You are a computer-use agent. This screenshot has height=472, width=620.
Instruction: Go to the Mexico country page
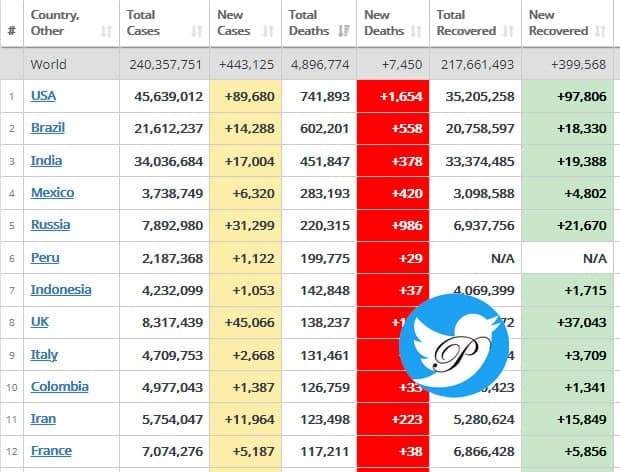click(x=52, y=193)
